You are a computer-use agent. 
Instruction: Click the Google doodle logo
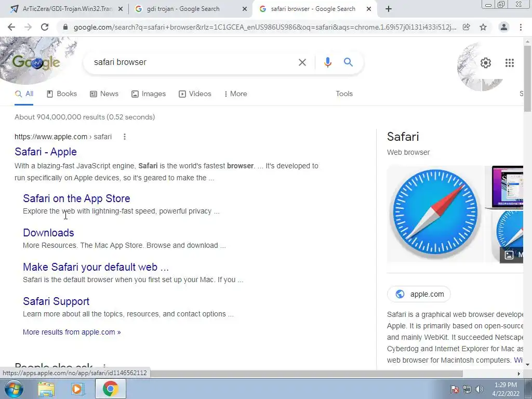tap(36, 62)
